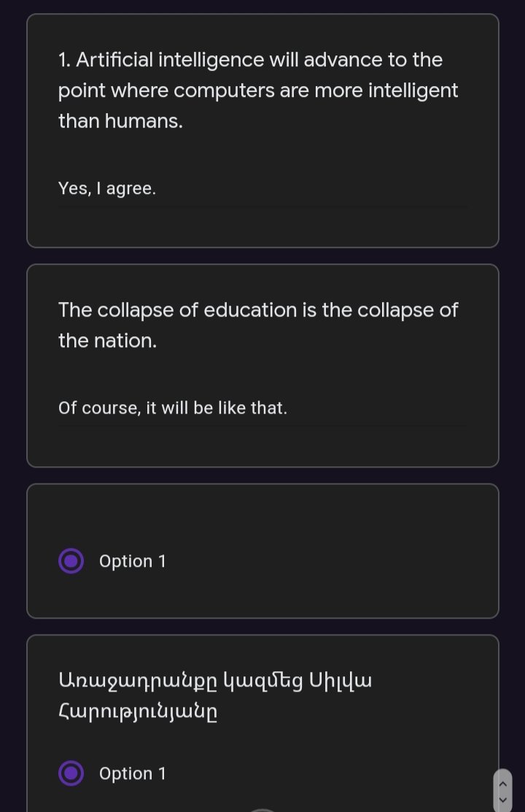Click the underline beneath "Yes, I agree."
This screenshot has height=812, width=525.
[x=262, y=207]
